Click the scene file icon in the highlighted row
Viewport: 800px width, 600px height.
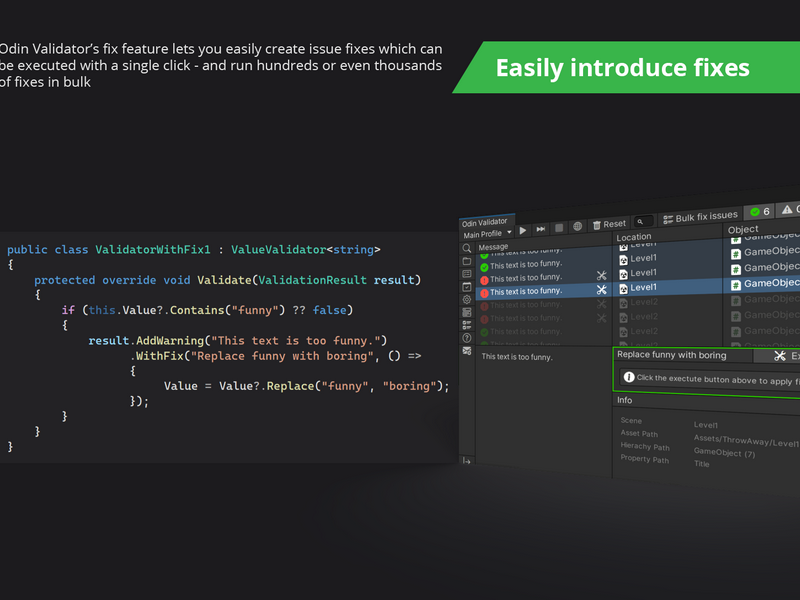623,289
